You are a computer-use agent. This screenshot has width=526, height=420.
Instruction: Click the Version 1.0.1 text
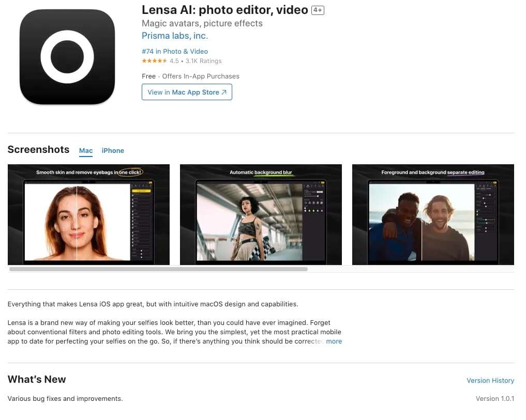[x=495, y=398]
